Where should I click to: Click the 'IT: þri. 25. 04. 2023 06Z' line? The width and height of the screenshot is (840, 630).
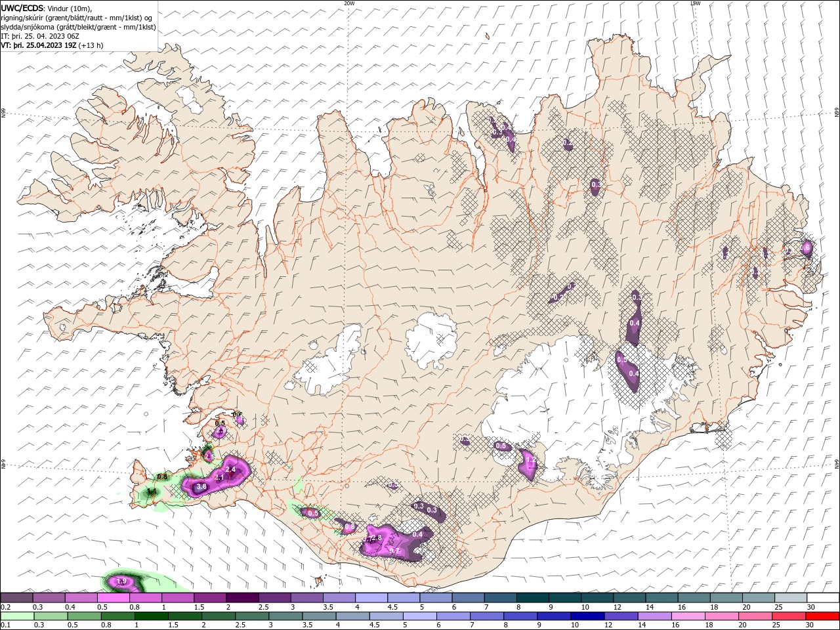(40, 36)
